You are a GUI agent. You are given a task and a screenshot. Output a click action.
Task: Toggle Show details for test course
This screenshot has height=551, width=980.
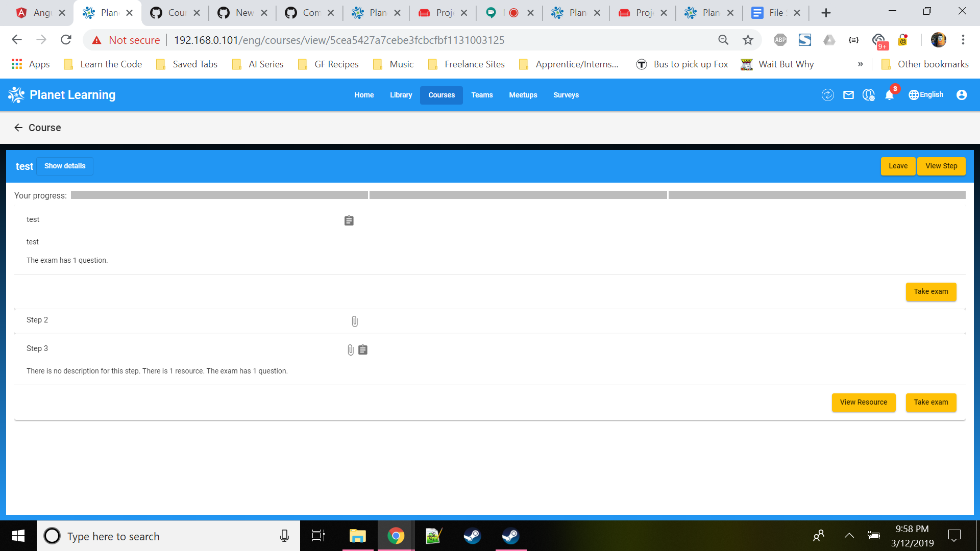(65, 166)
